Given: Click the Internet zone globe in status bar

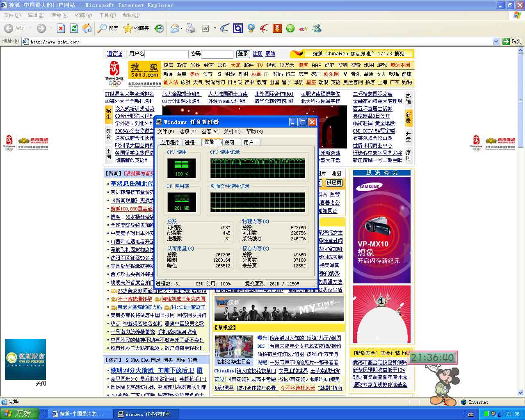Looking at the screenshot, I should tap(464, 402).
